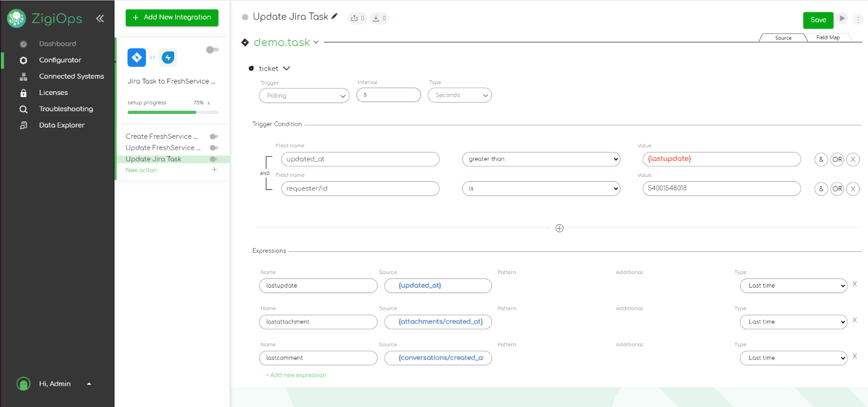Click Add new expression link
Viewport: 868px width, 407px height.
coord(296,375)
